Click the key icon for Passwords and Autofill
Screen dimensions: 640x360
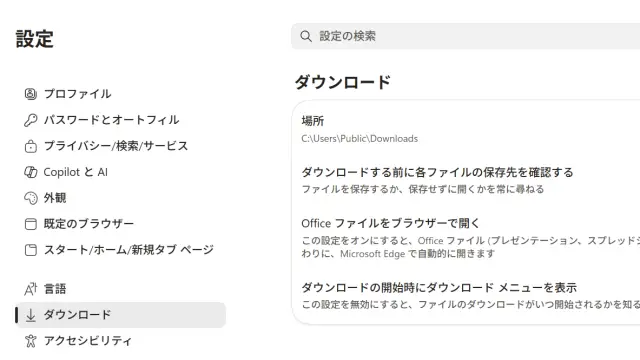31,120
